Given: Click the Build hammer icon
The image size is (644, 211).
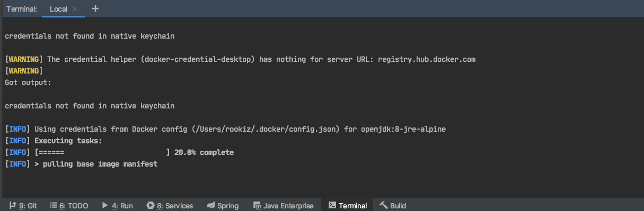Looking at the screenshot, I should [384, 205].
